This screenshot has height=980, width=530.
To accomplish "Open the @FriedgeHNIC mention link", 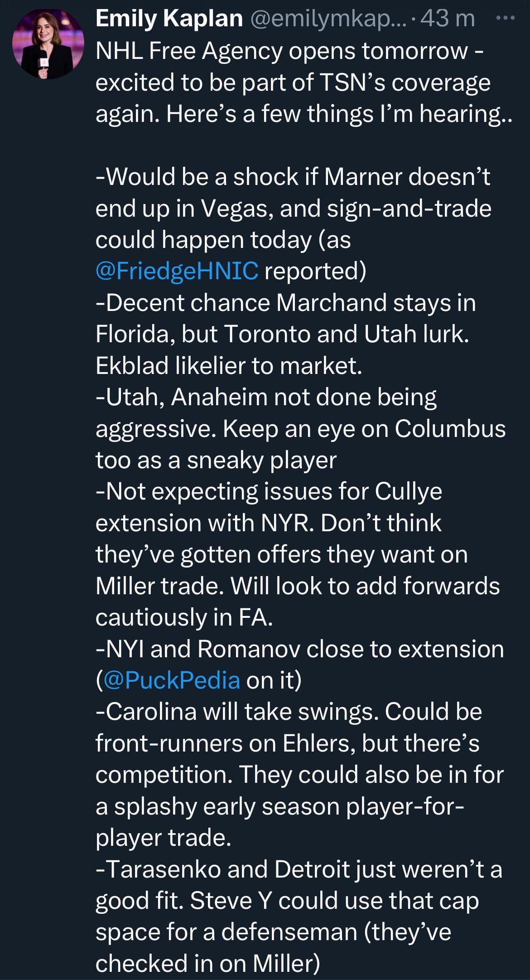I will point(177,271).
